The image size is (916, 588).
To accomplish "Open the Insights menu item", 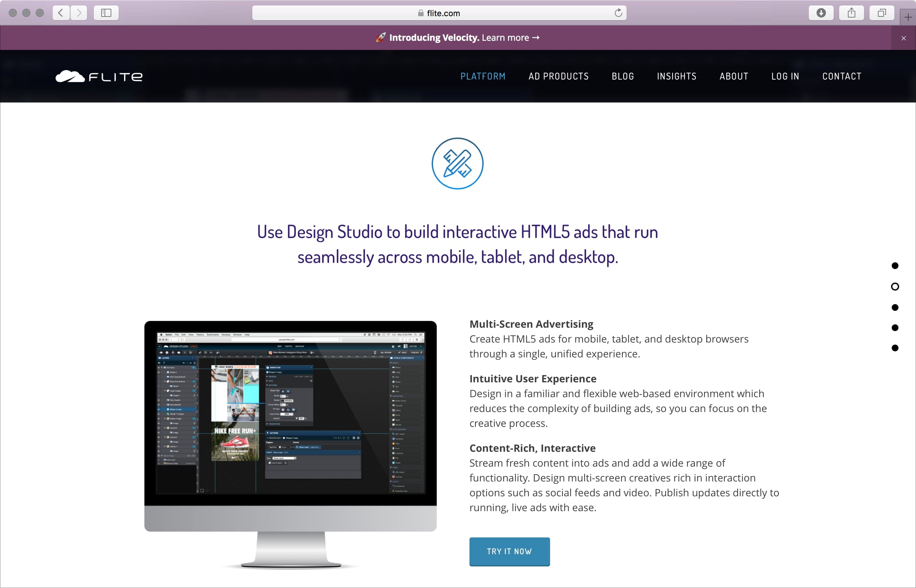I will point(677,76).
